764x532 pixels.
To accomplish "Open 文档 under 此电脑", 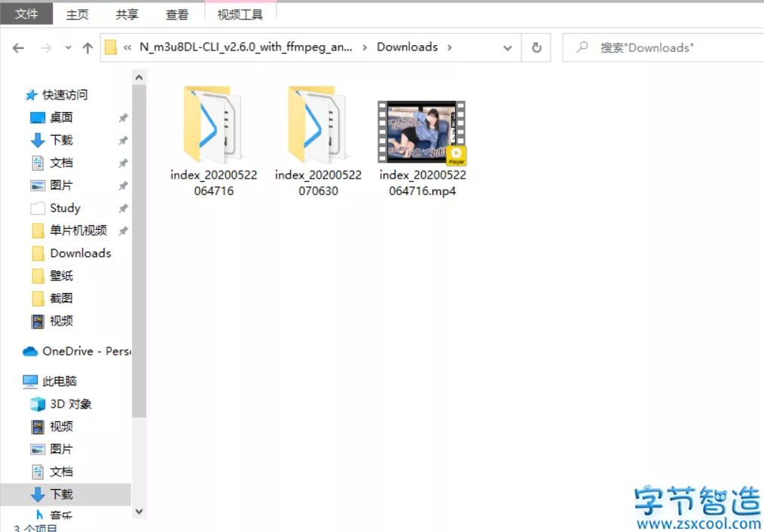I will point(61,472).
